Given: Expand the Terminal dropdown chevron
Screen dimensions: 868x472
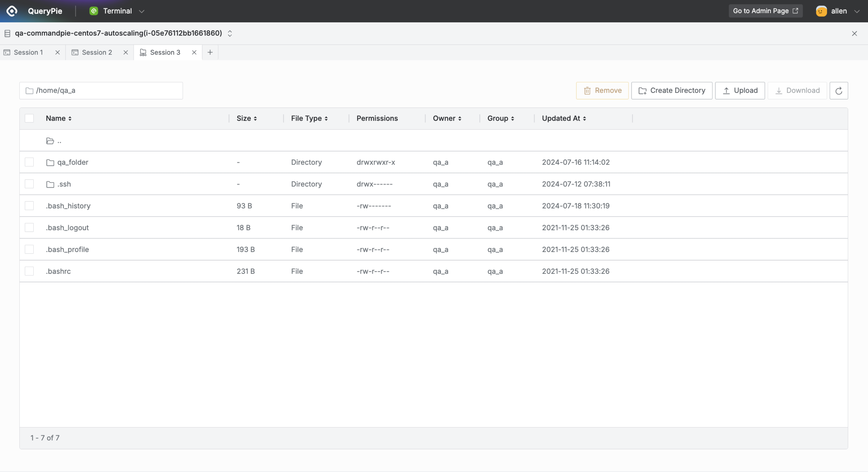Looking at the screenshot, I should (x=141, y=11).
